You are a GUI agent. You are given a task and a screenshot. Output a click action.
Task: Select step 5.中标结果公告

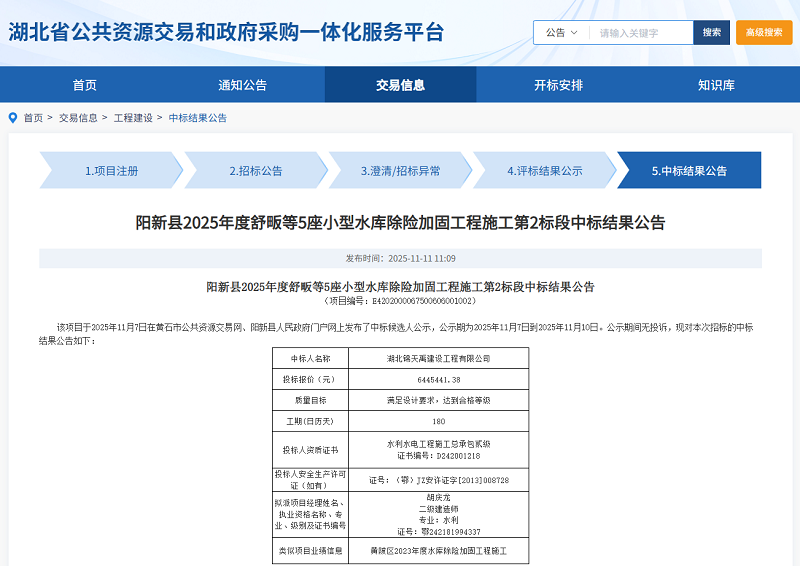point(689,170)
